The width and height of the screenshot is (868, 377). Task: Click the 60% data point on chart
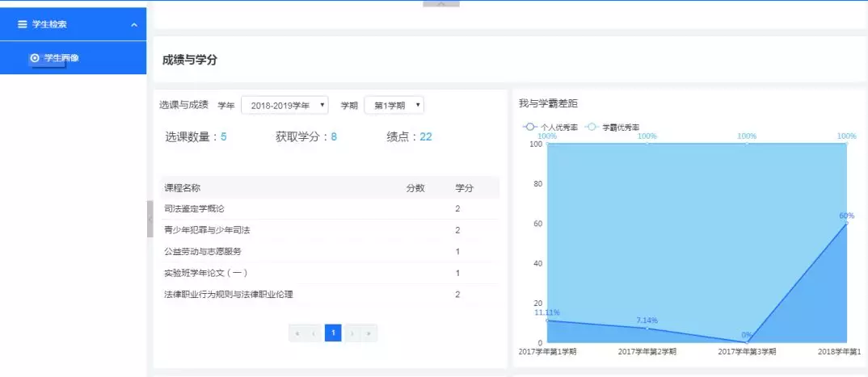click(x=846, y=223)
